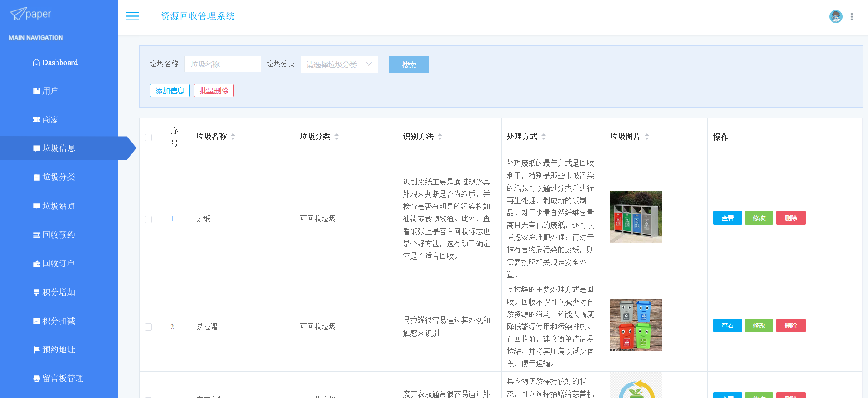Open 积分增加 menu item

point(59,292)
